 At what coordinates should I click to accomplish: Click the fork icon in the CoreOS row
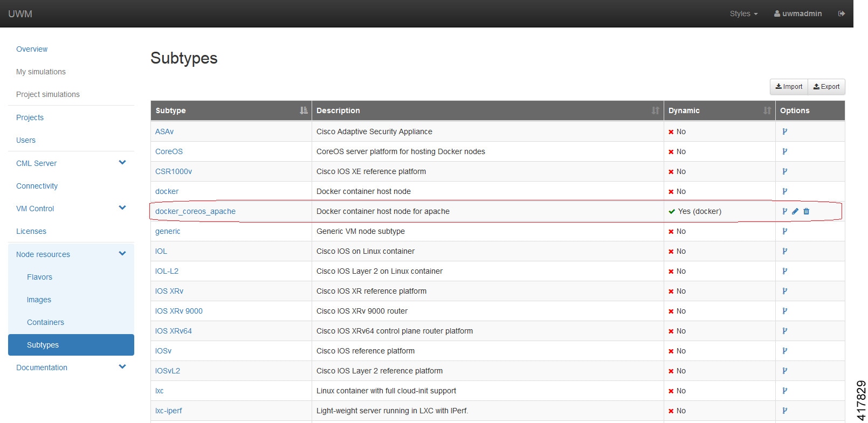click(784, 151)
